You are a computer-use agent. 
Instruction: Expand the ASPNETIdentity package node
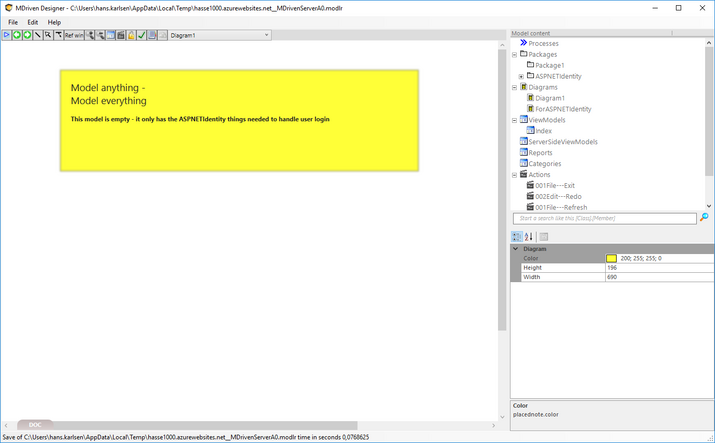(x=521, y=76)
